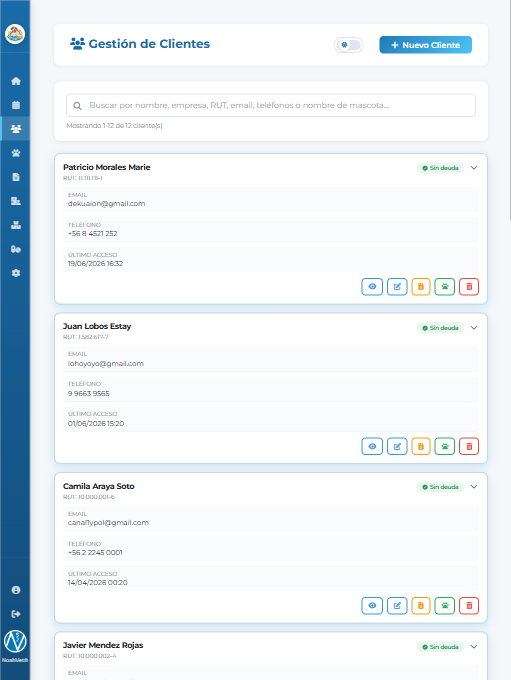Open the home icon in sidebar

coord(16,81)
